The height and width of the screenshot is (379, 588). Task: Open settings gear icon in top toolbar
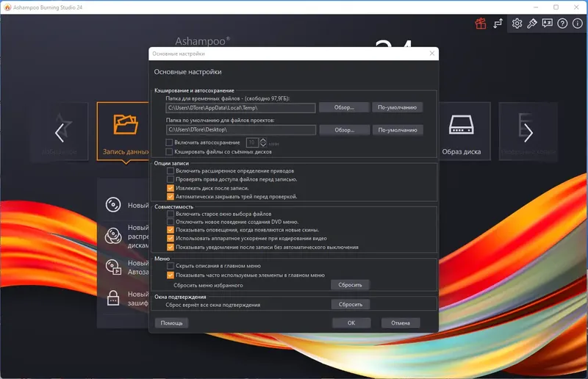[517, 24]
